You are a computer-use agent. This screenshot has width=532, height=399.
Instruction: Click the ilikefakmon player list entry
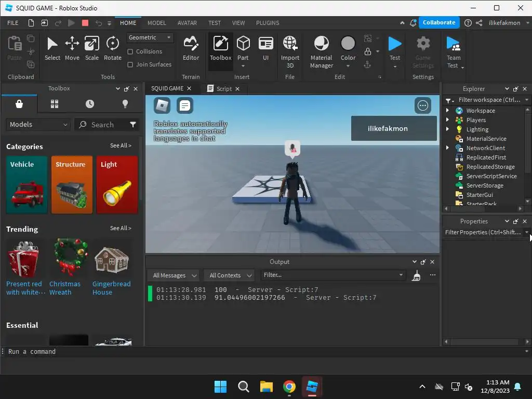click(394, 128)
